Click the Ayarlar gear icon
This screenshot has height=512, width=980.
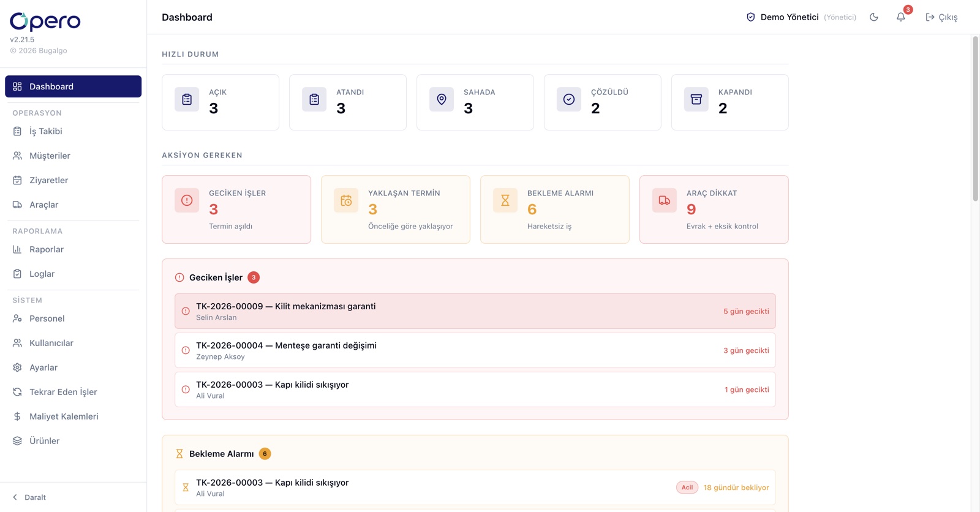click(17, 367)
